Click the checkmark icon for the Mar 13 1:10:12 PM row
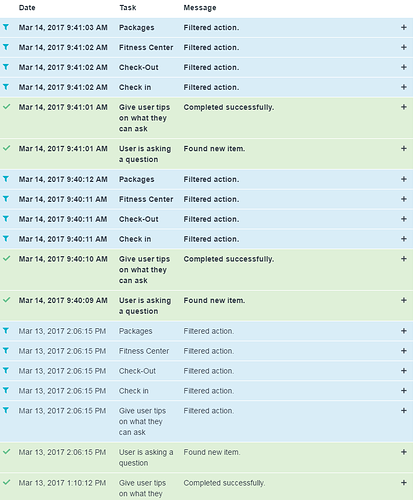 6,482
